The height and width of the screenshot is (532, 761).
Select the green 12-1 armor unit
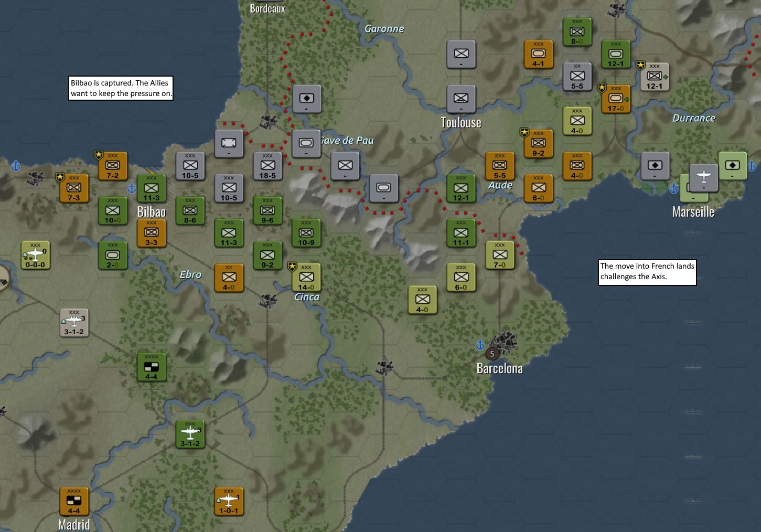coord(616,55)
